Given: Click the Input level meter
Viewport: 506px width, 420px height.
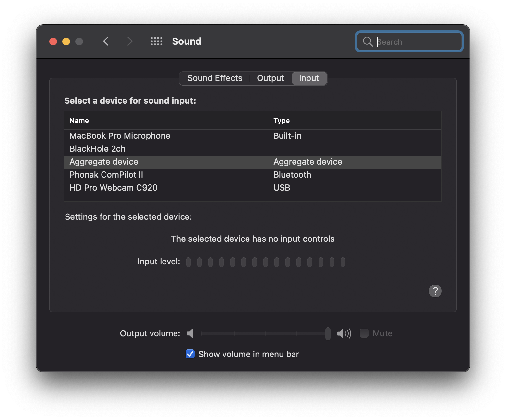Looking at the screenshot, I should (x=265, y=262).
